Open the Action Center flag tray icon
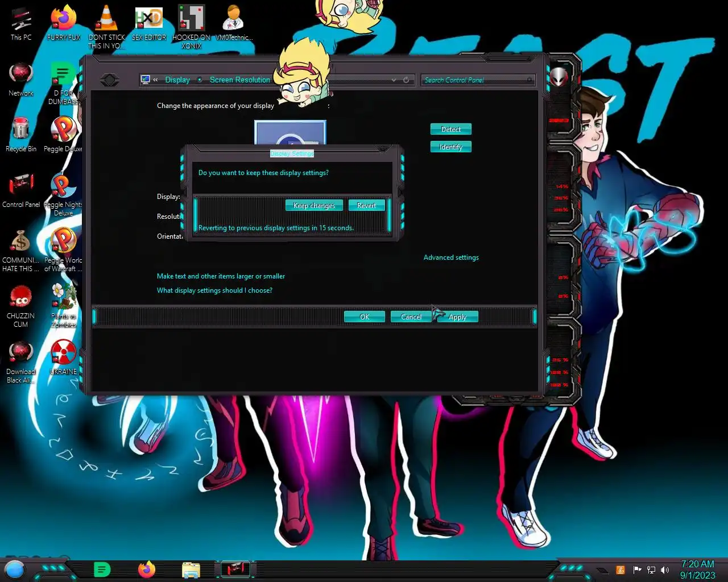 tap(637, 569)
